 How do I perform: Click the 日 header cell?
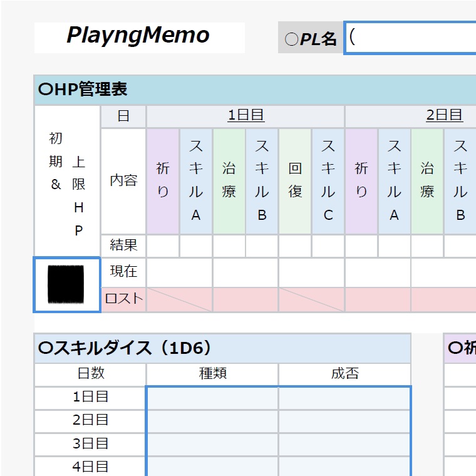(x=123, y=116)
